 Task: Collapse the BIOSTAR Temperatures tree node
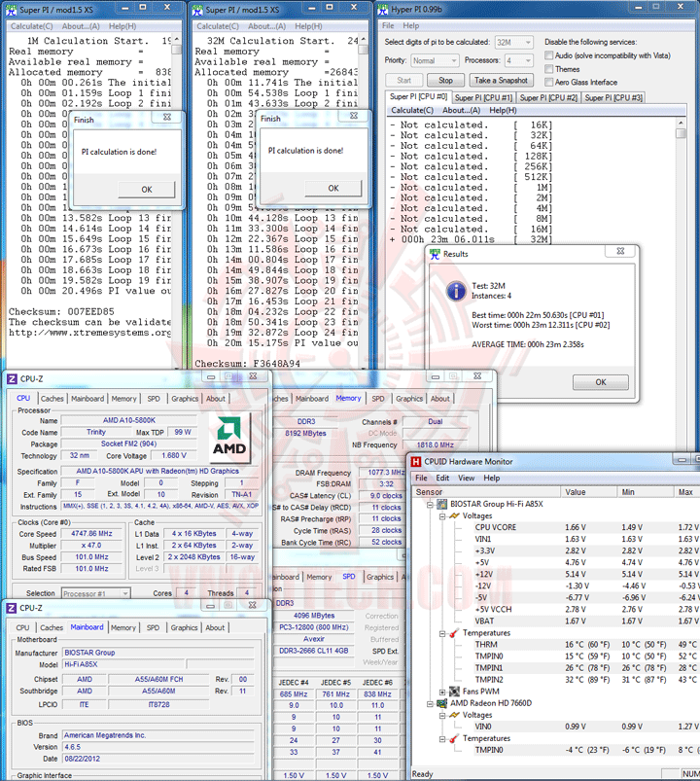click(x=442, y=633)
